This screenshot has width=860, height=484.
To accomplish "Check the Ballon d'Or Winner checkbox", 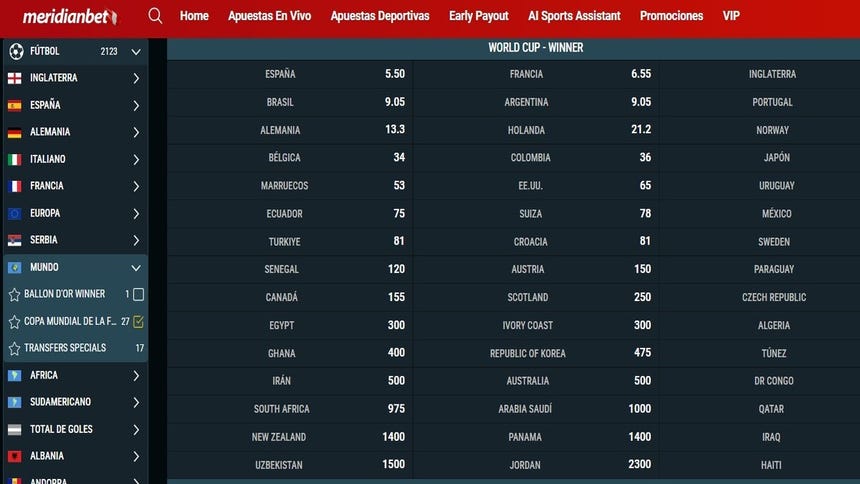I will tap(138, 295).
